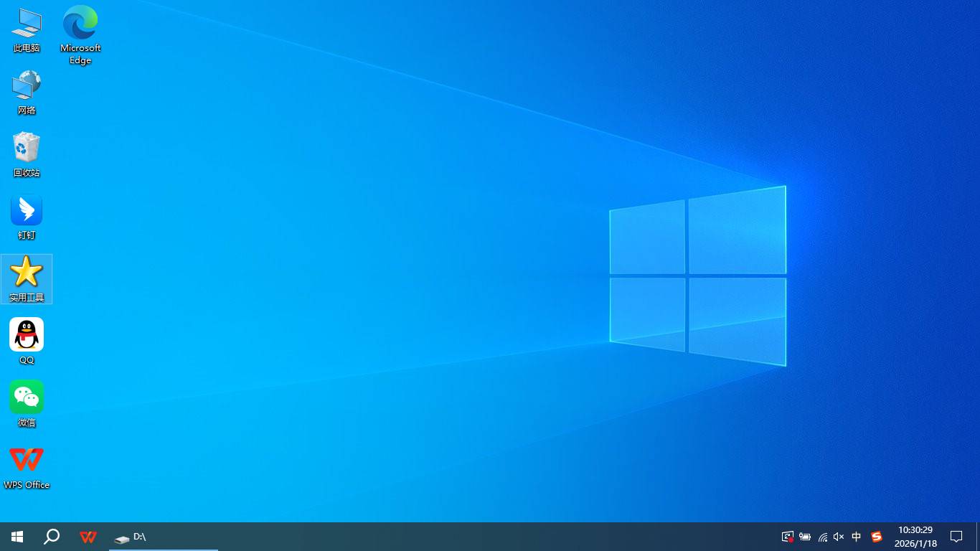This screenshot has height=551, width=980.
Task: Open the Wi-Fi network flyout
Action: point(822,537)
